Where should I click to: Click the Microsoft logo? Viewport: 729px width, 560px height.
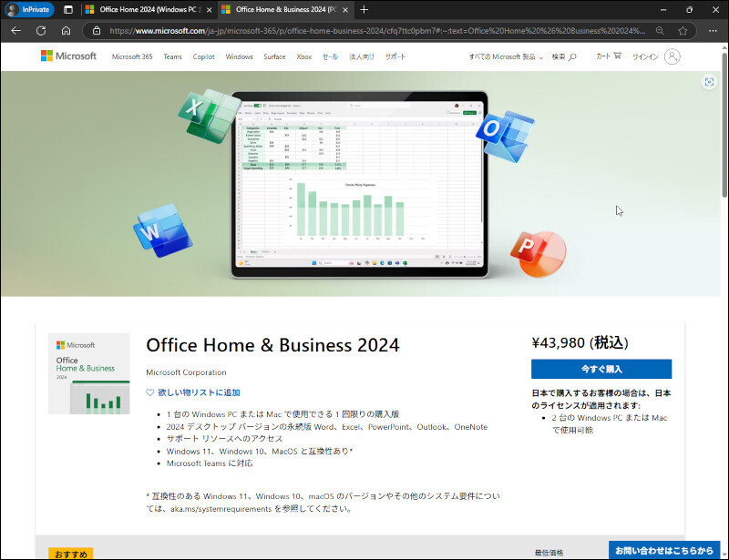coord(68,56)
